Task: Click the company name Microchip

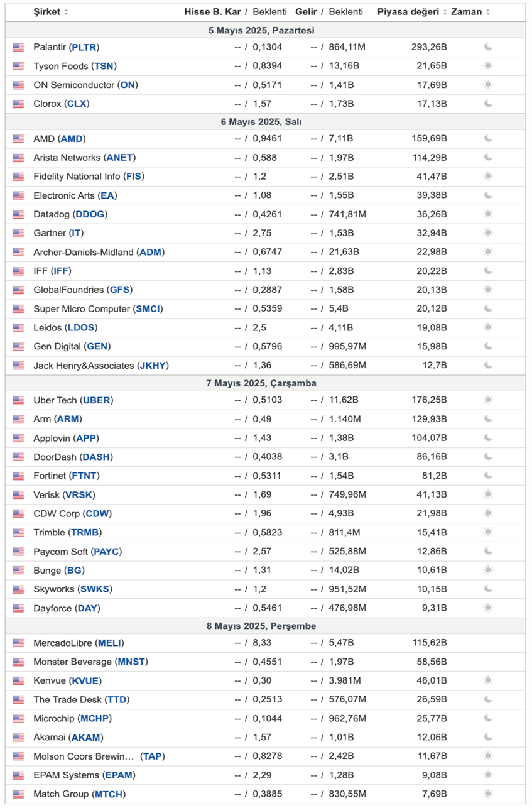Action: point(54,718)
